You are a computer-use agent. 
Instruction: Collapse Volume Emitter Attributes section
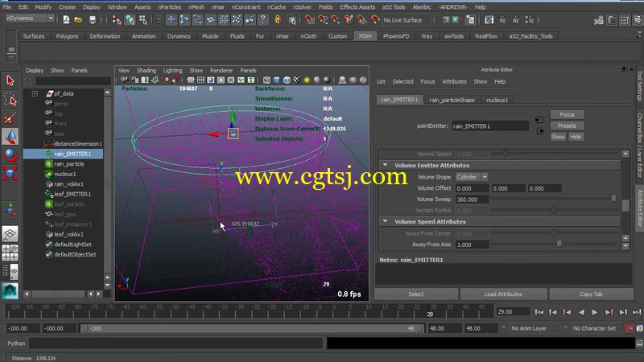[385, 165]
